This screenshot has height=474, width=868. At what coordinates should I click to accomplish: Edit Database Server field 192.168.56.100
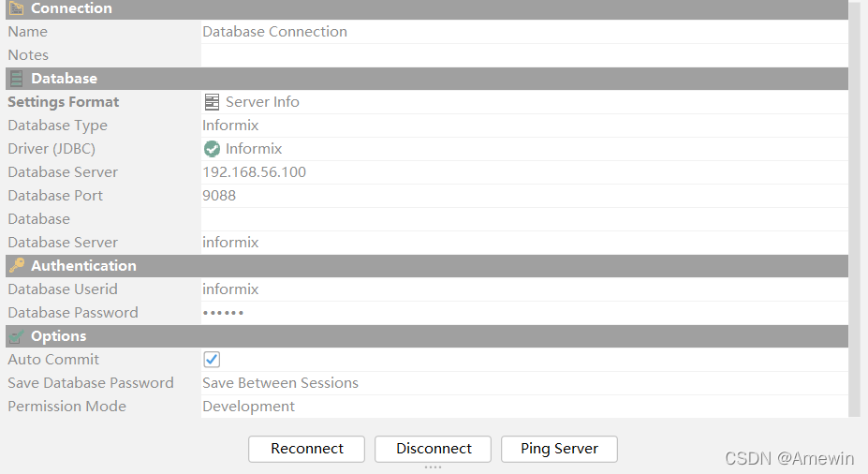point(524,171)
